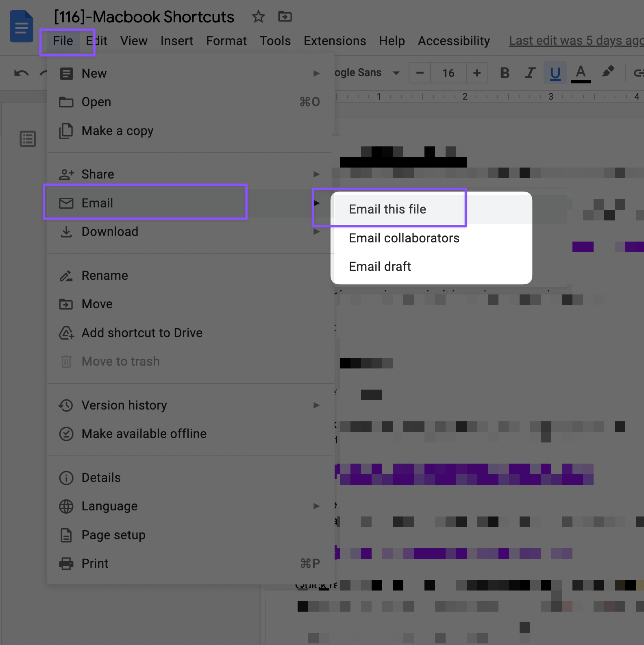Click the Drive shortcut icon

(x=66, y=333)
